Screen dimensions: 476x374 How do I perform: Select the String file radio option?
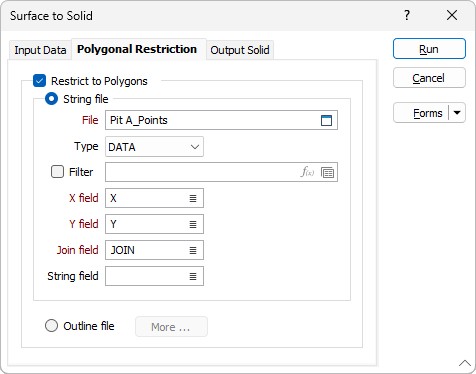click(51, 99)
